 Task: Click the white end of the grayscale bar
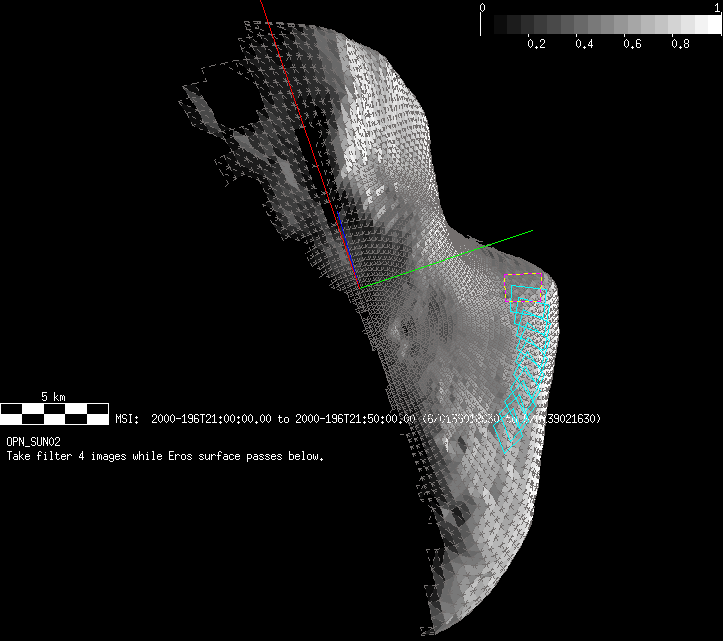click(708, 25)
